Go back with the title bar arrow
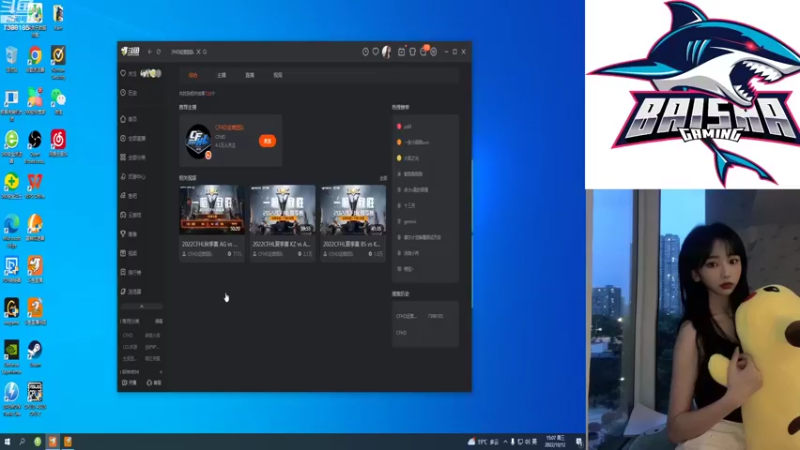The width and height of the screenshot is (800, 450). tap(150, 52)
